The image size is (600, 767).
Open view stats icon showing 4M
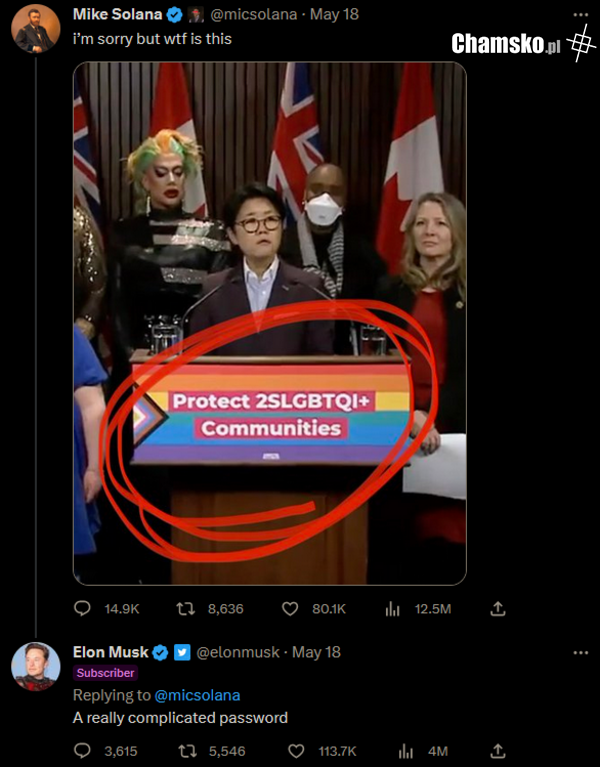406,751
